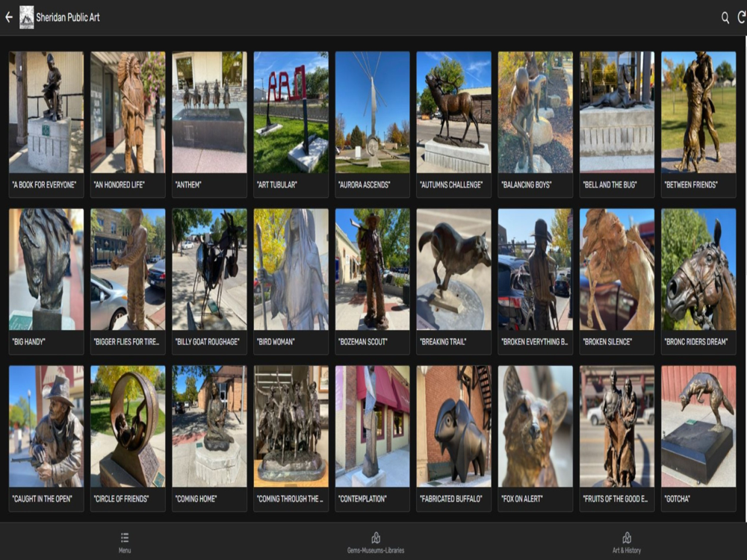Click the "FOX ON ALERT" caption
Viewport: 747px width, 560px height.
coord(522,499)
